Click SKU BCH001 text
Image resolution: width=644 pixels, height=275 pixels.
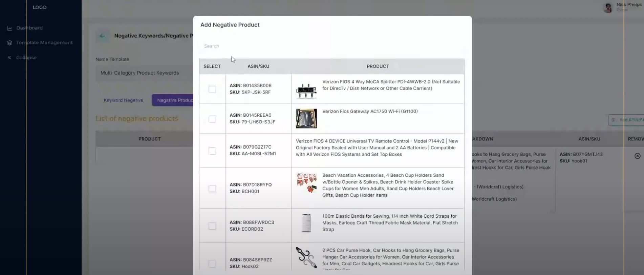pos(244,191)
